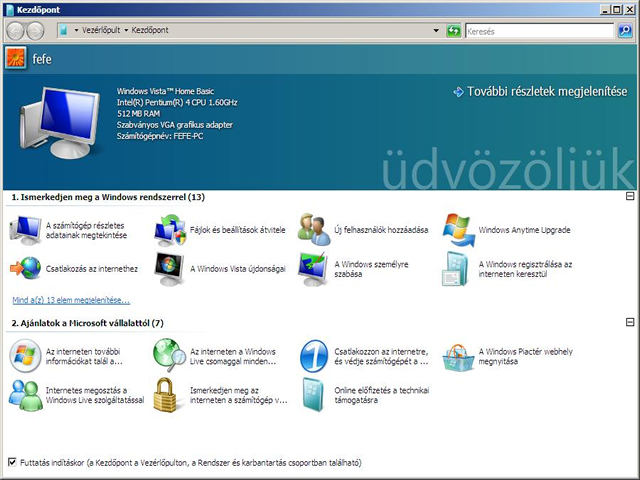Expand dropdown arrow before Kezdőpont breadcrumb
640x480 pixels.
[126, 30]
